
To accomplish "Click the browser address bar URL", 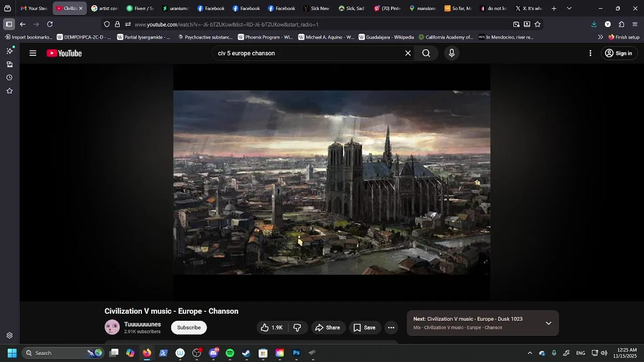I will [x=226, y=24].
